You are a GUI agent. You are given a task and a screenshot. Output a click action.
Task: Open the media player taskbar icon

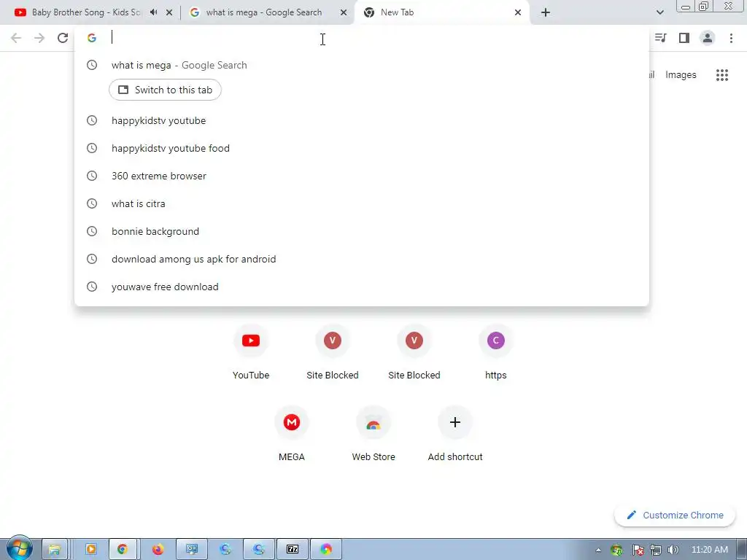[90, 550]
